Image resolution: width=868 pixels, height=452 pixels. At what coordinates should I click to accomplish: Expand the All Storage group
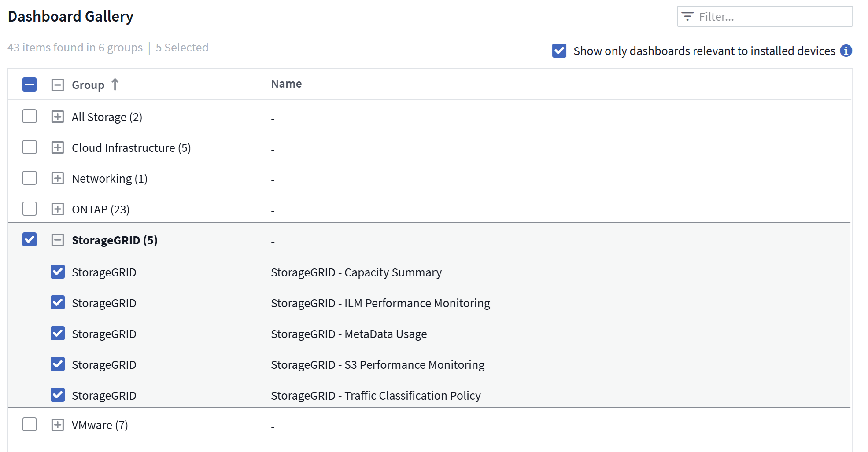(x=58, y=117)
